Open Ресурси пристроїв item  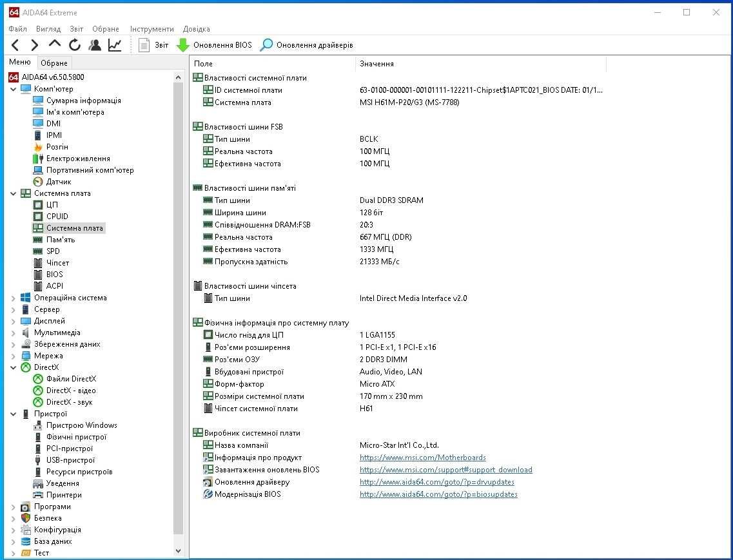tap(73, 472)
